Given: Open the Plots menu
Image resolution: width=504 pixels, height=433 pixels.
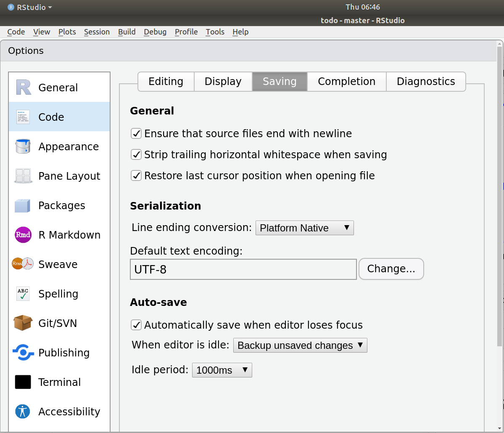Looking at the screenshot, I should point(67,32).
